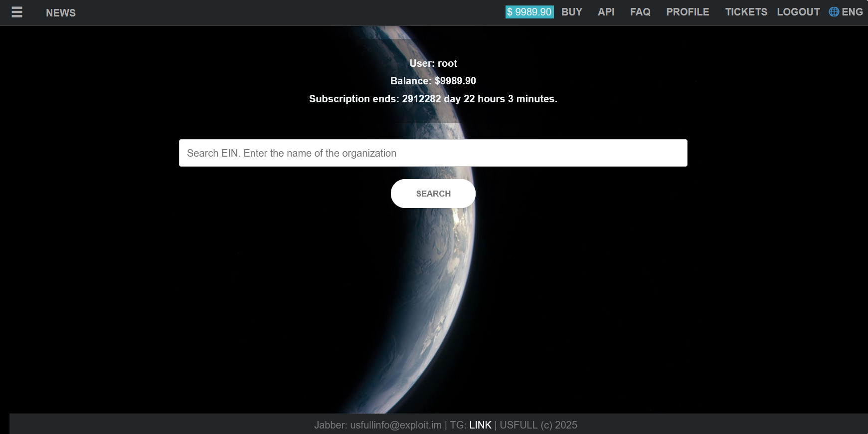The image size is (868, 434).
Task: Select FAQ in the top navigation
Action: point(640,12)
